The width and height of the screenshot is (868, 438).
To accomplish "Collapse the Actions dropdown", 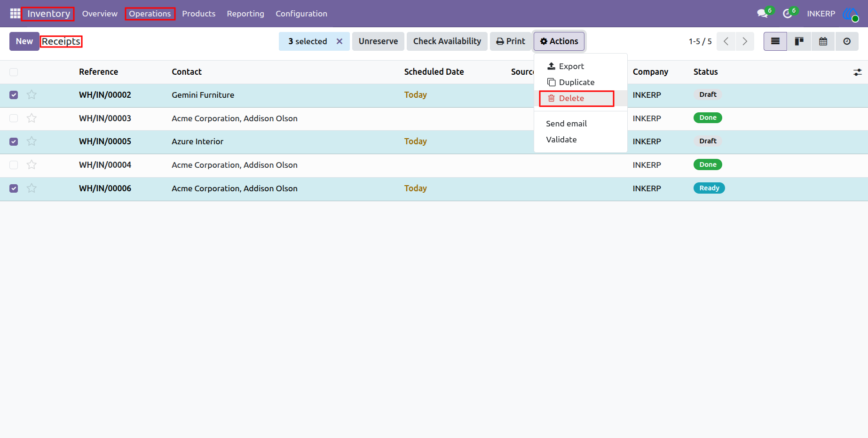I will pyautogui.click(x=559, y=41).
